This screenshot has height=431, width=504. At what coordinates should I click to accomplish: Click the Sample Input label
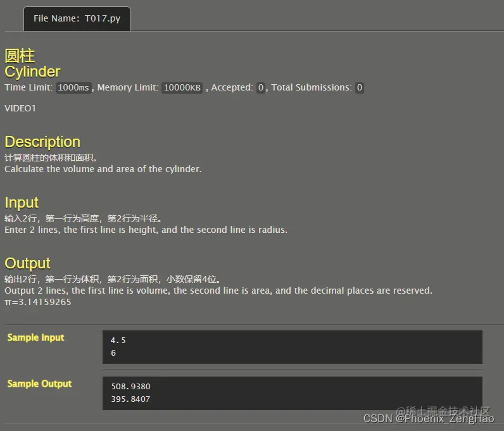(x=35, y=337)
